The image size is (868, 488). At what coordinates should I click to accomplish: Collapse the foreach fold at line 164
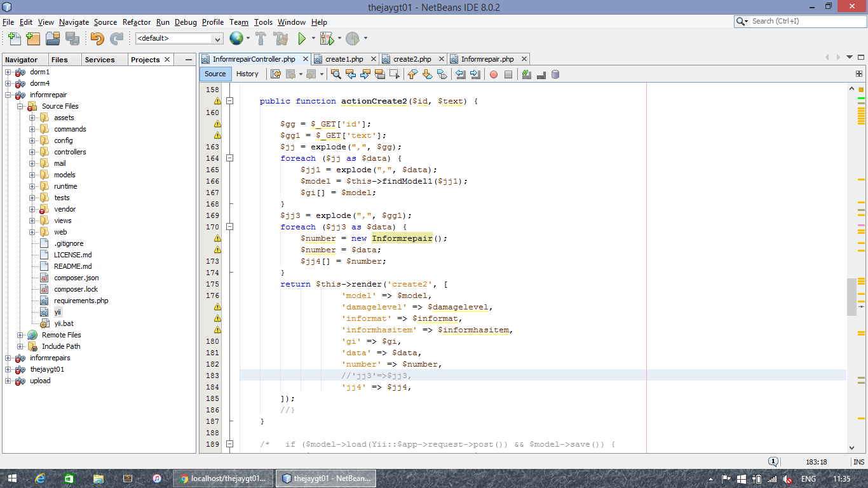pyautogui.click(x=230, y=158)
